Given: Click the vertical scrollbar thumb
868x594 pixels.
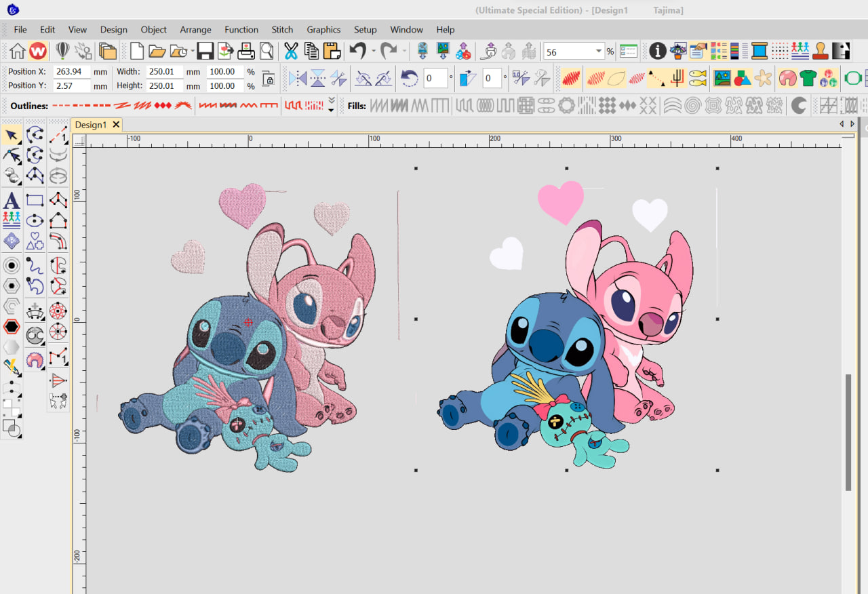Looking at the screenshot, I should 848,431.
